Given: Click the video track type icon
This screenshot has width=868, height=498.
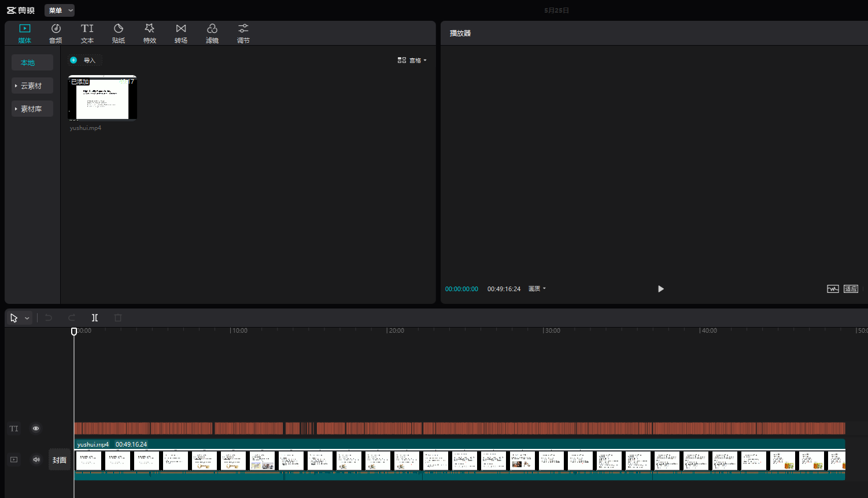Looking at the screenshot, I should 14,460.
